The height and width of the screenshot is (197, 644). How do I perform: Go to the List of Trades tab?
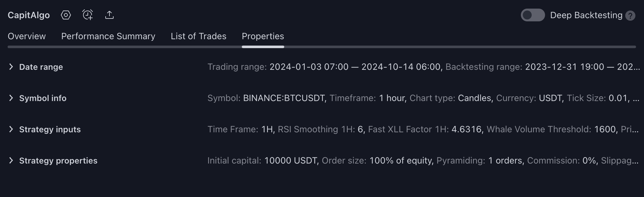tap(199, 36)
